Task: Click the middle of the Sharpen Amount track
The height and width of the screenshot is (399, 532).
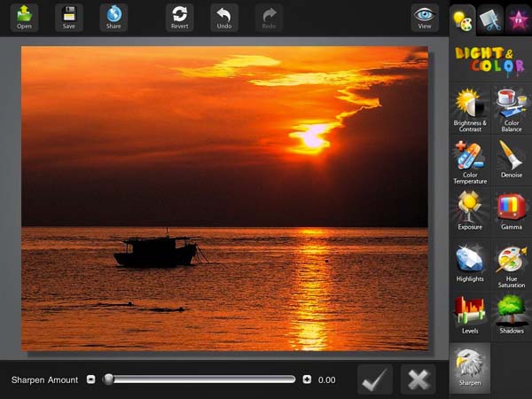Action: point(199,379)
